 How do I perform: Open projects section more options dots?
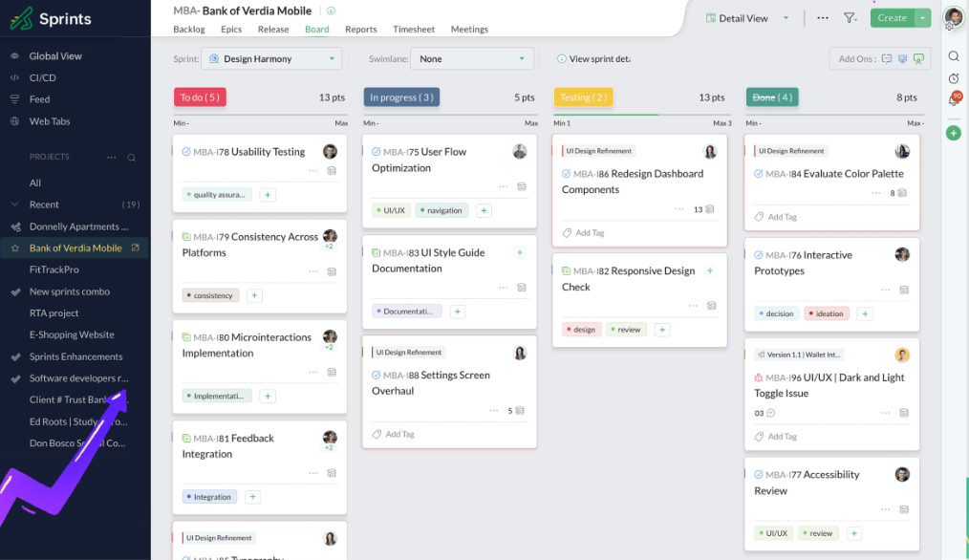111,157
